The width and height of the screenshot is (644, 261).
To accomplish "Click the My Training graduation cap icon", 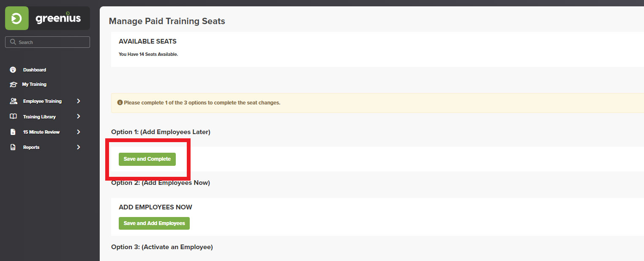I will tap(13, 85).
